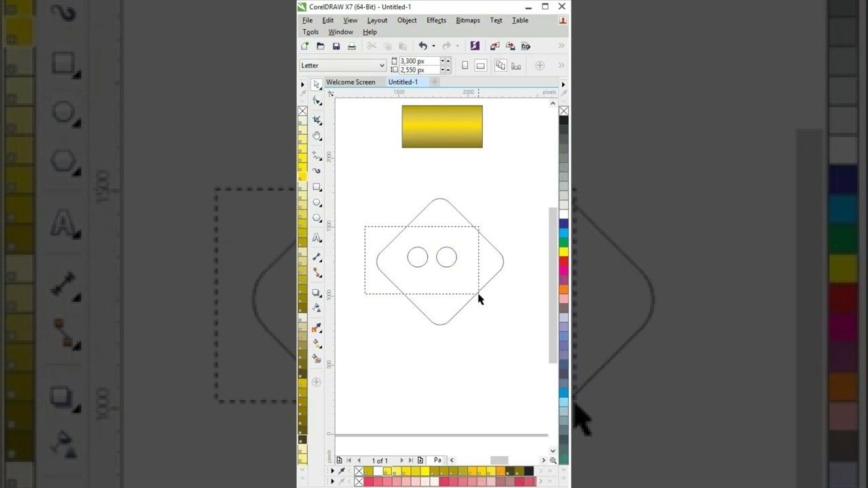Select the Parallel Dimension tool
Image resolution: width=868 pixels, height=488 pixels.
click(317, 258)
